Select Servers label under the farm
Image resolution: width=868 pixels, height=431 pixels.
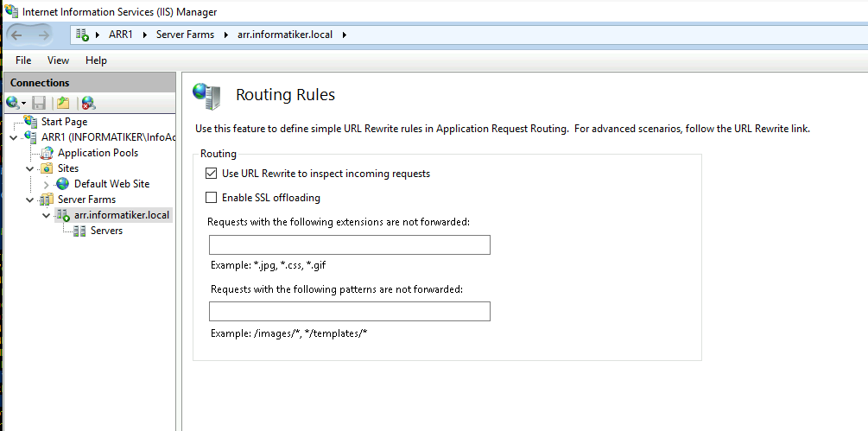tap(107, 231)
